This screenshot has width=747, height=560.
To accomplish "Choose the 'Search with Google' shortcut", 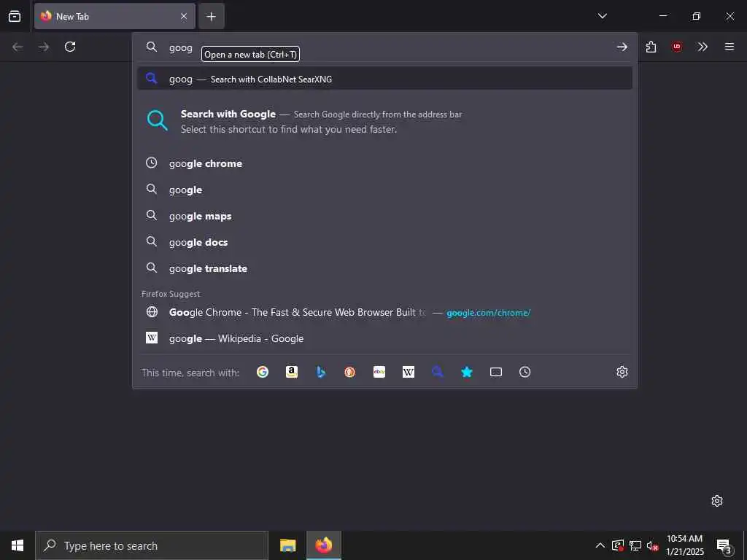I will 384,122.
